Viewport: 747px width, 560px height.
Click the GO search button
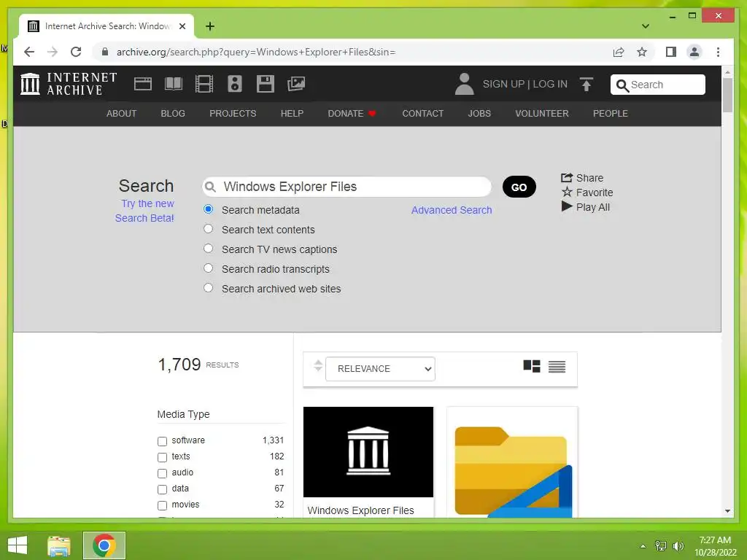[519, 187]
